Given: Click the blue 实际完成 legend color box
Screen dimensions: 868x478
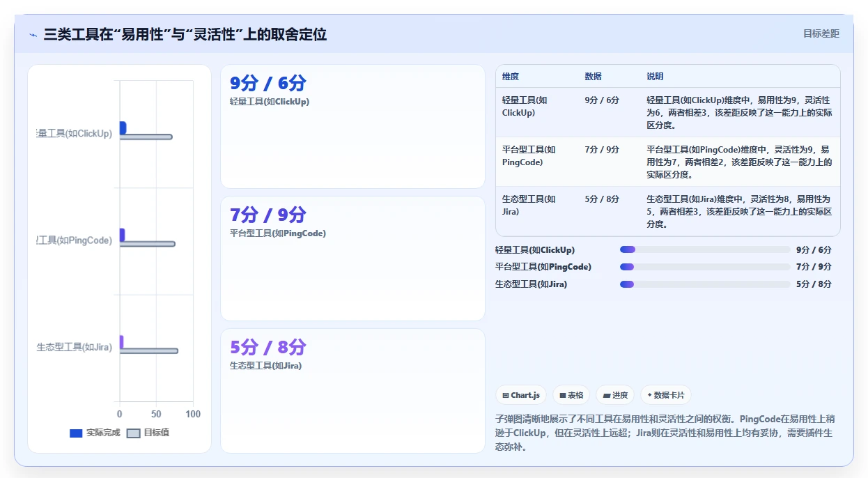Looking at the screenshot, I should pos(76,433).
